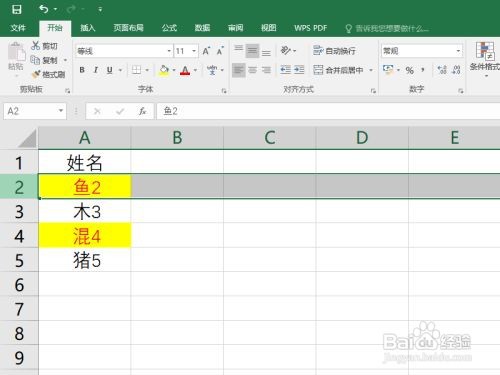This screenshot has width=500, height=375.
Task: Expand underline style options arrow
Action: pyautogui.click(x=120, y=70)
